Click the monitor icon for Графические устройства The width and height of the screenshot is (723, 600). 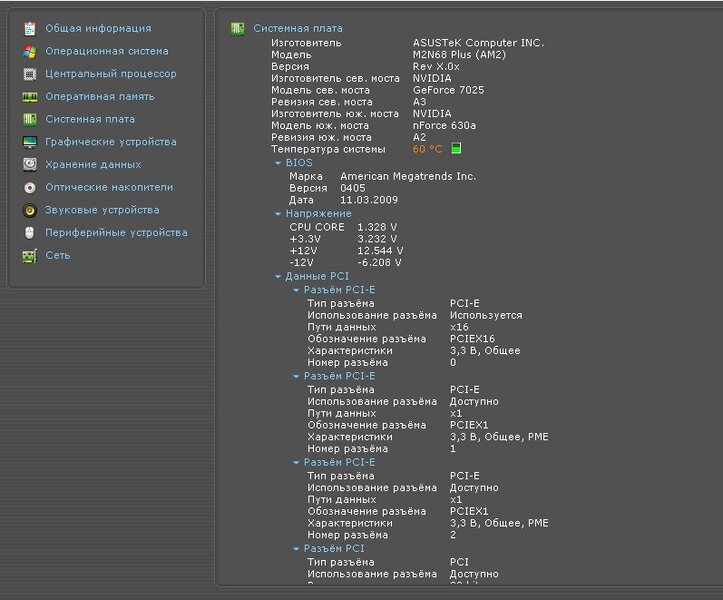30,142
